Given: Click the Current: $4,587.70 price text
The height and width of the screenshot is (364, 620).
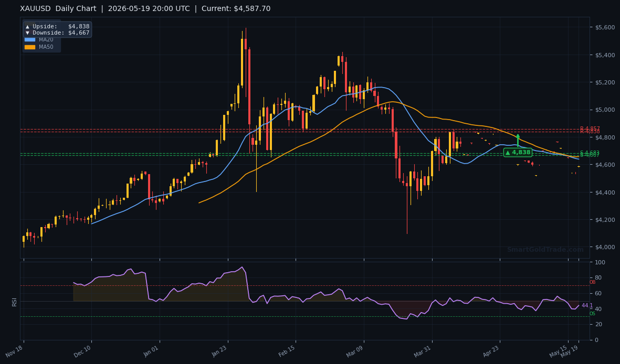Looking at the screenshot, I should tap(236, 9).
